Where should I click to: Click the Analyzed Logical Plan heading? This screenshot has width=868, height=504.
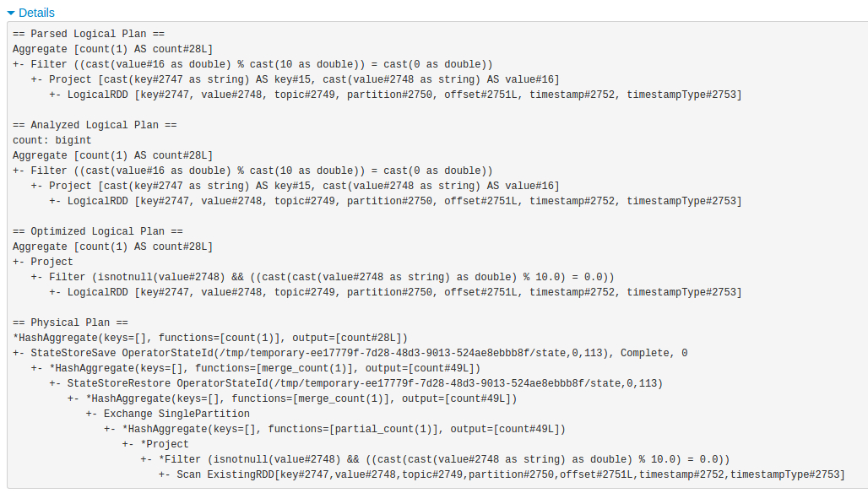point(95,125)
